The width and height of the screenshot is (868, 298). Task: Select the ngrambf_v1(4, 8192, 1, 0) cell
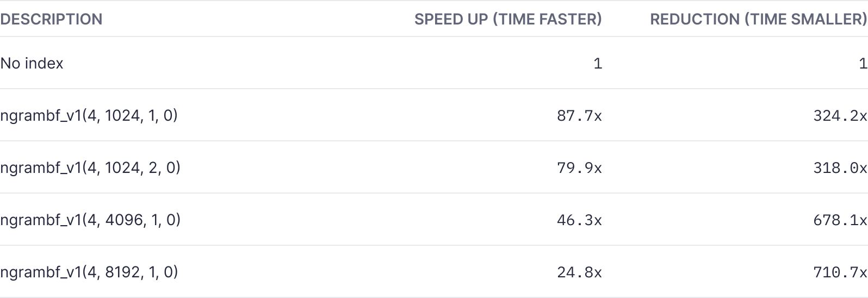[89, 272]
